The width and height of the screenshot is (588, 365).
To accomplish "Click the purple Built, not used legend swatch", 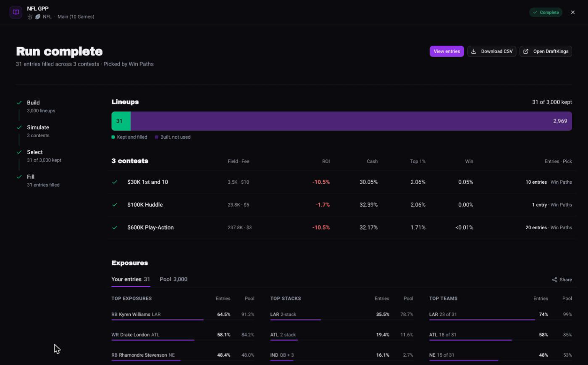I will tap(157, 137).
